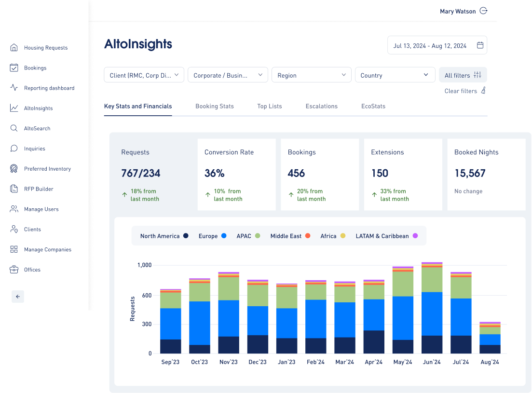
Task: Collapse sidebar with the left arrow button
Action: [18, 297]
